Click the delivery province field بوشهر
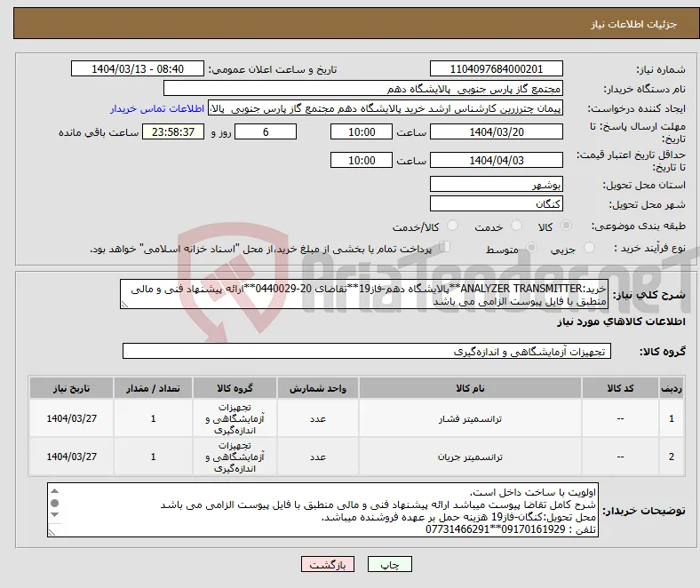The height and width of the screenshot is (588, 700). (x=496, y=185)
